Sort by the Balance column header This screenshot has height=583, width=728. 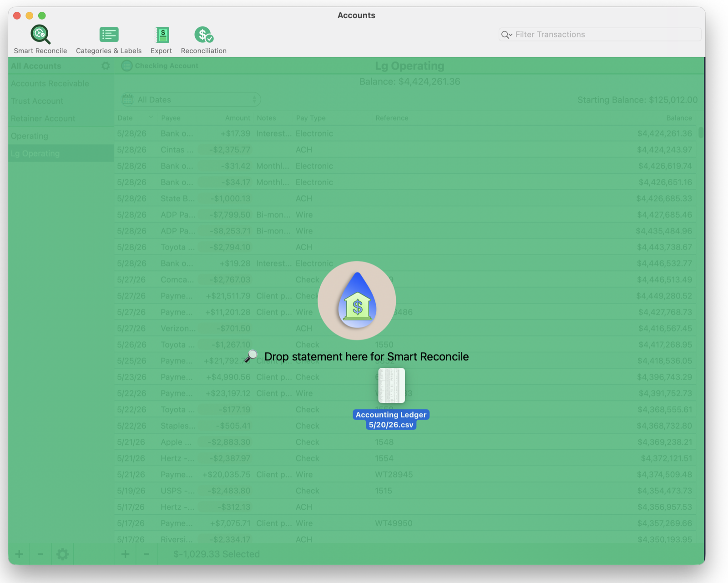679,118
